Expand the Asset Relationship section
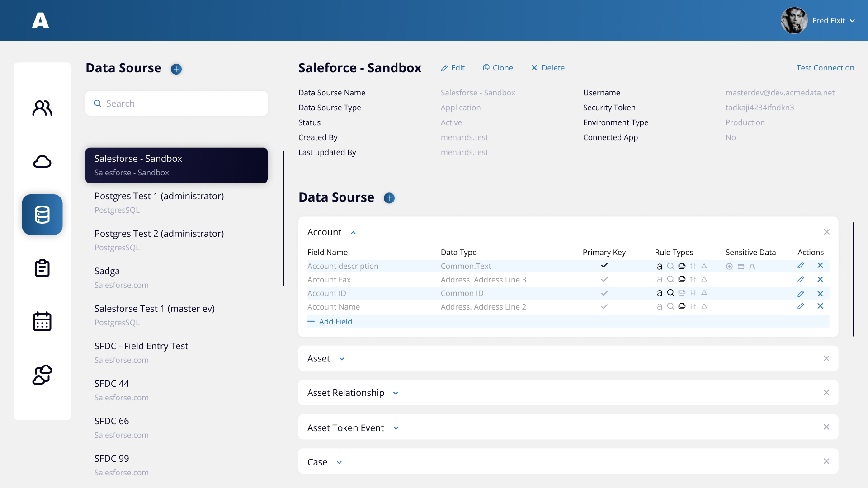This screenshot has height=488, width=868. 396,393
